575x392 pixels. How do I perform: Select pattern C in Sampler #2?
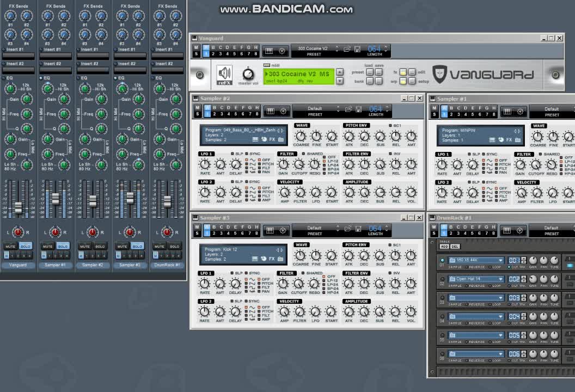tap(222, 108)
